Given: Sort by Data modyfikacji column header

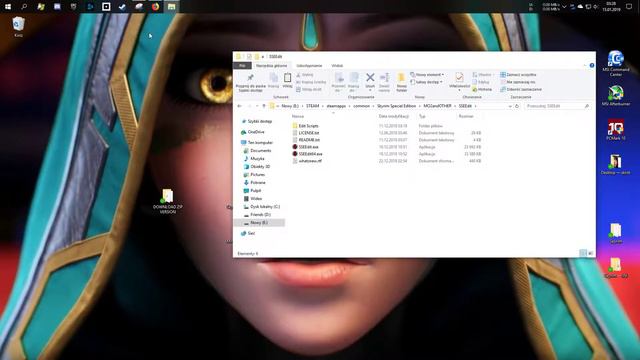Looking at the screenshot, I should click(x=393, y=117).
